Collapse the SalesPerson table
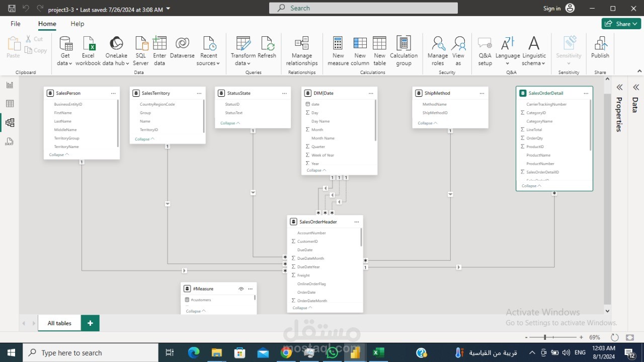644x362 pixels. tap(59, 155)
